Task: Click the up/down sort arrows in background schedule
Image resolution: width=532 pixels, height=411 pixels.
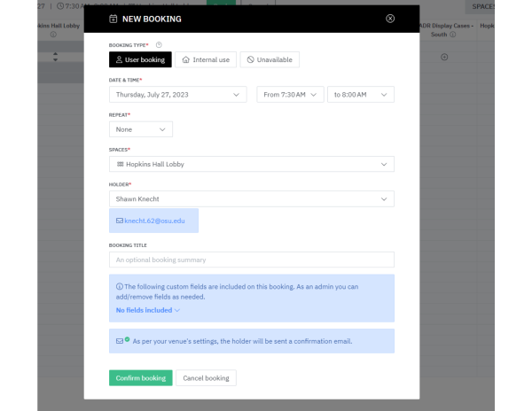Action: pos(55,57)
